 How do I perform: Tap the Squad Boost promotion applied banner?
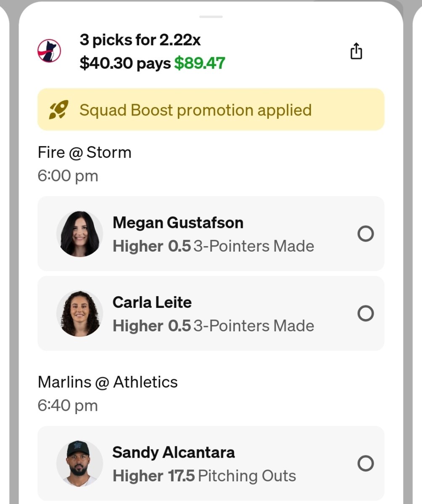[x=211, y=110]
